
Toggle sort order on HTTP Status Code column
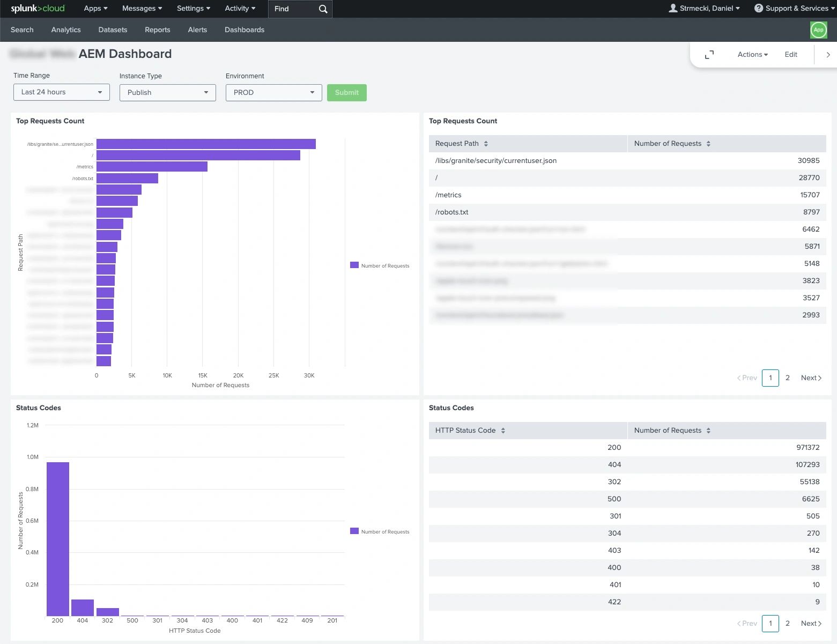tap(503, 430)
